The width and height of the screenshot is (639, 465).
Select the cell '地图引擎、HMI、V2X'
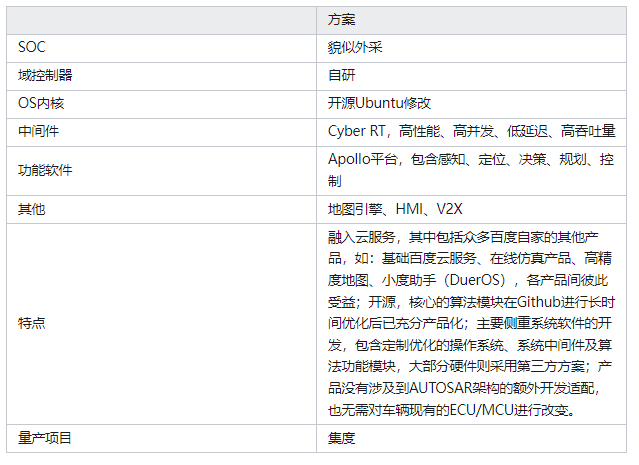point(471,209)
